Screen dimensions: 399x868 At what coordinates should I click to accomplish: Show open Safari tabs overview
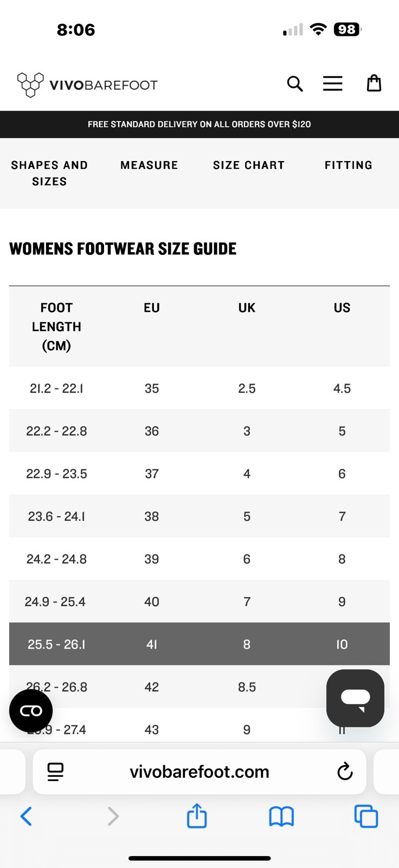[366, 816]
